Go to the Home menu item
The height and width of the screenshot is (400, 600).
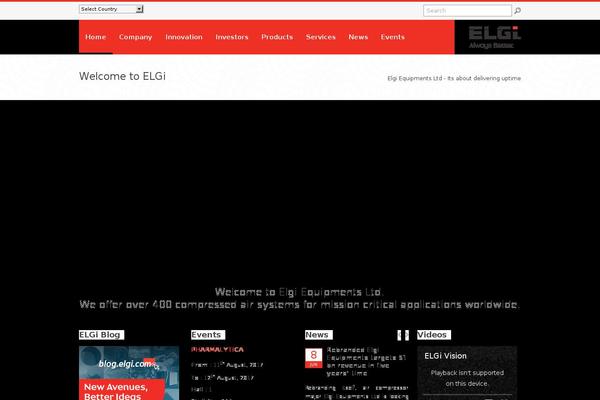click(96, 37)
